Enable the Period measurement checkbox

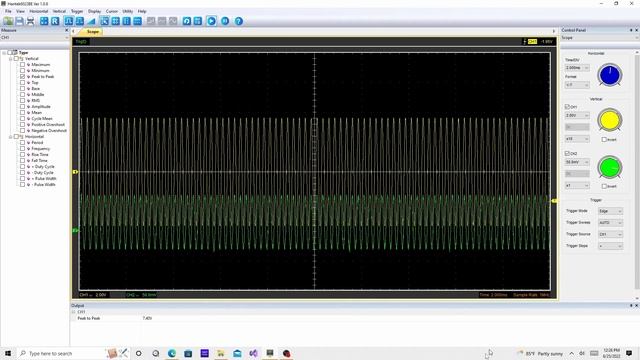tap(23, 142)
